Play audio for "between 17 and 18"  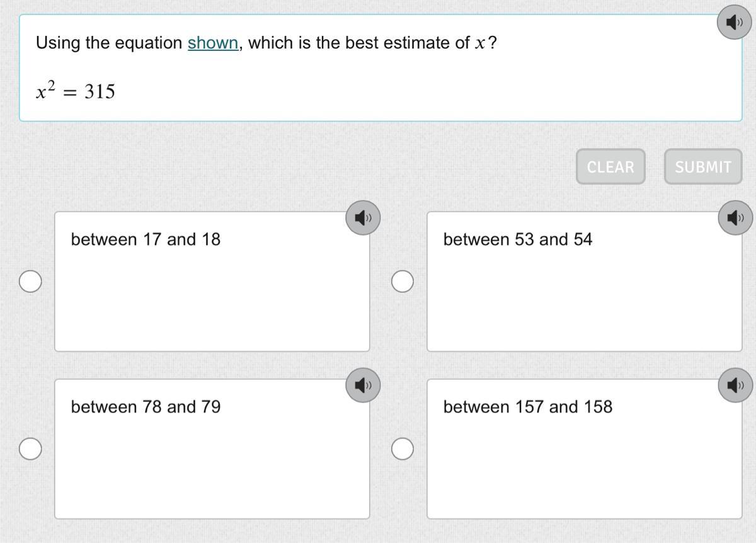coord(363,218)
